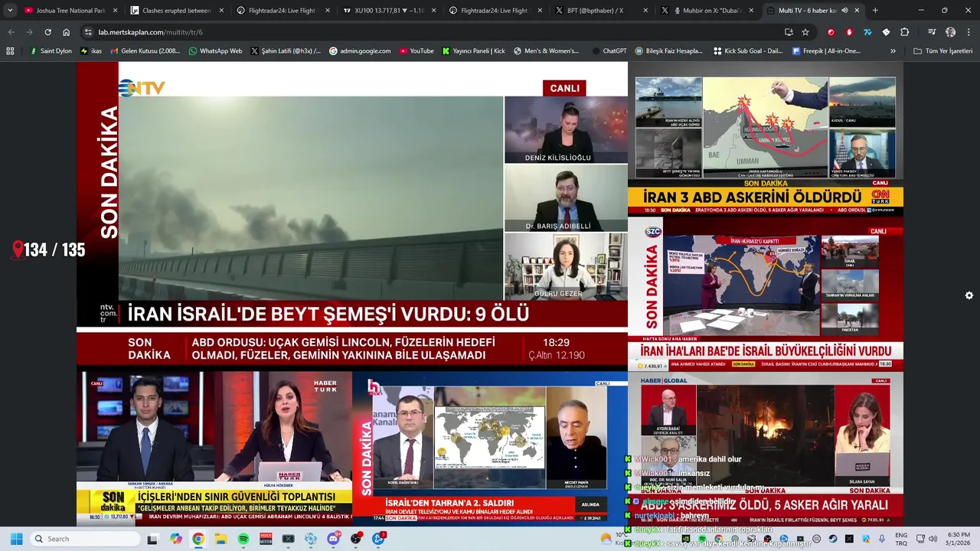Open the red hand adblock extension icon

pyautogui.click(x=849, y=32)
